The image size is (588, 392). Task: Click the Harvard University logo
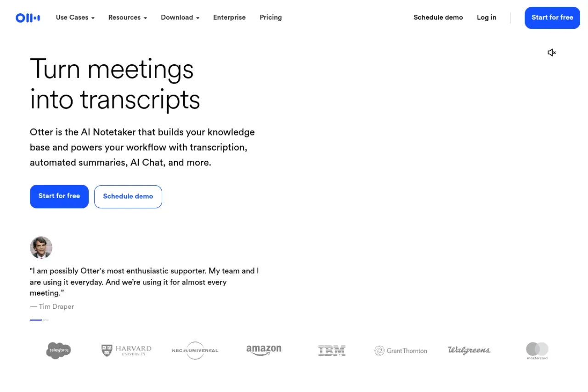click(x=126, y=351)
